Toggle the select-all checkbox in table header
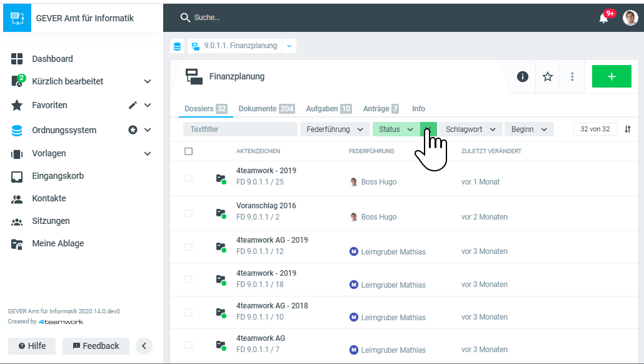644x364 pixels. tap(189, 151)
